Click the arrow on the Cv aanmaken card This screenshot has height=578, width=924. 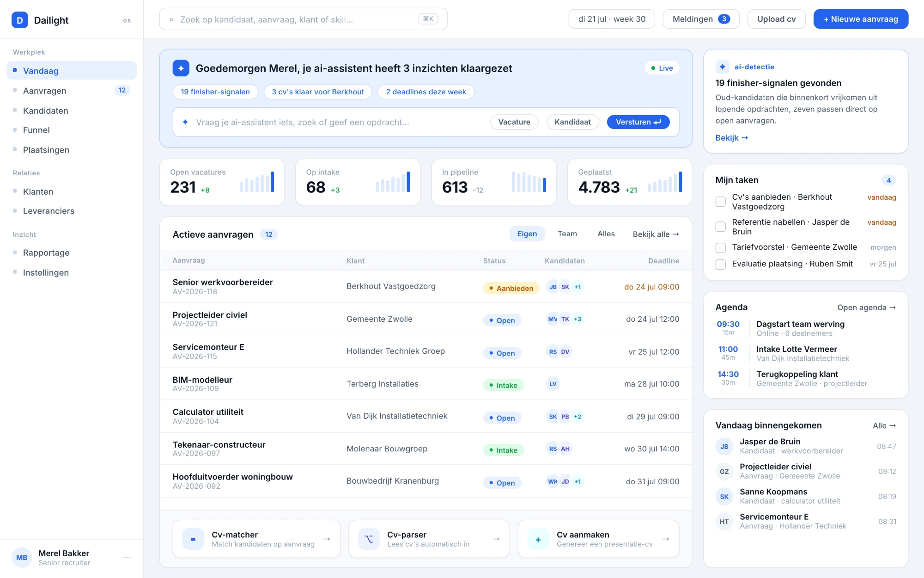(666, 539)
